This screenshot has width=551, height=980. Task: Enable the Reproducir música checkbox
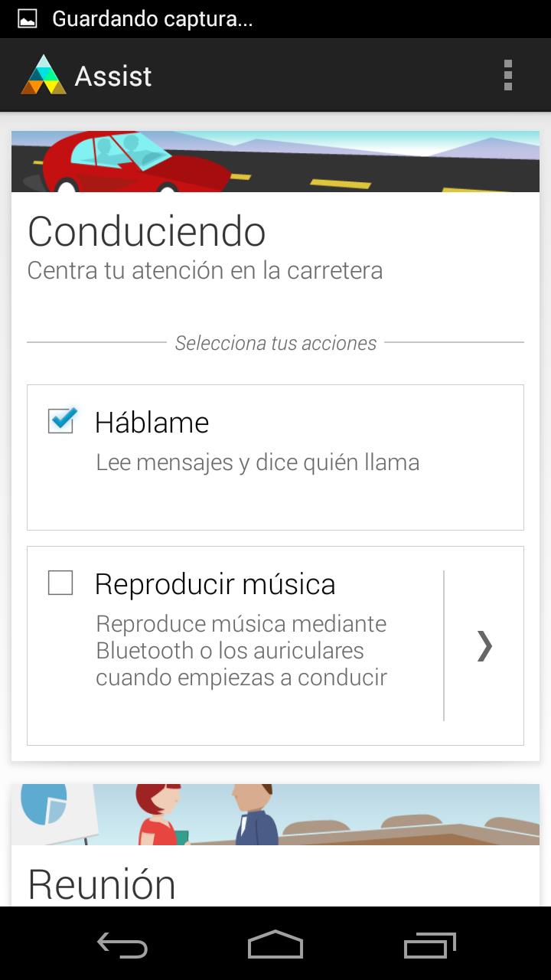click(x=60, y=583)
